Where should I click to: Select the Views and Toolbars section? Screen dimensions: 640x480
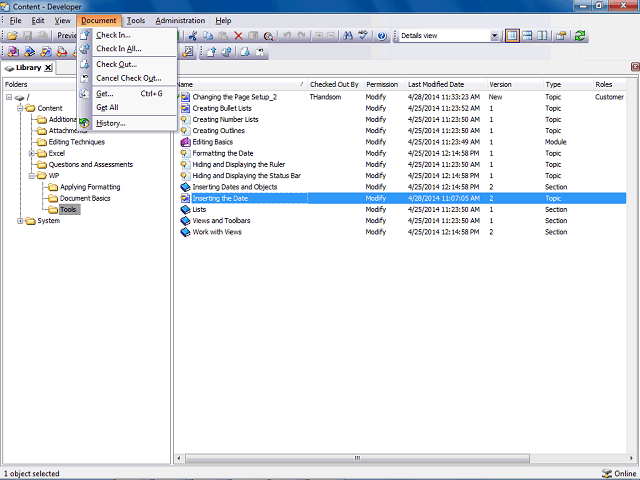tap(402, 221)
